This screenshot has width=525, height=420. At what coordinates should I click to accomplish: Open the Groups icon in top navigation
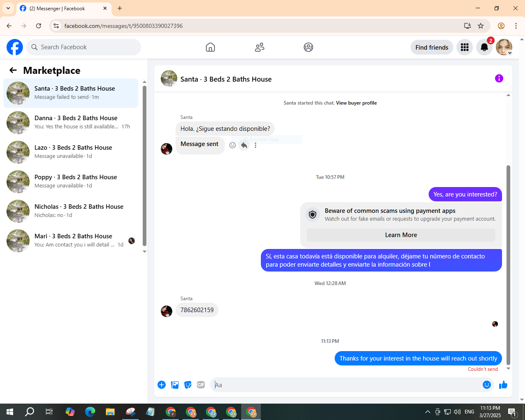[308, 47]
